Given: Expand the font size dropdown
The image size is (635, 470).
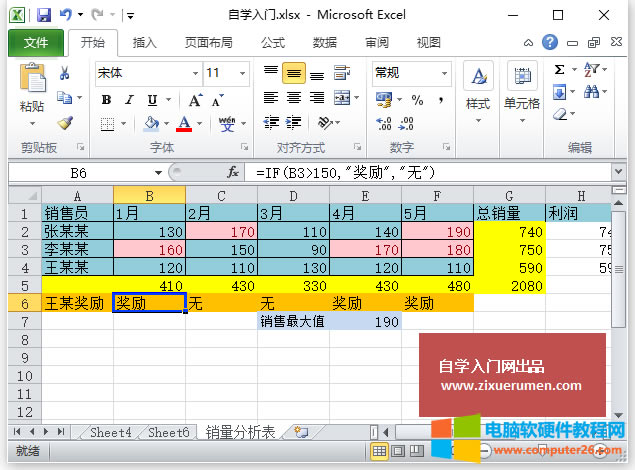Looking at the screenshot, I should coord(240,73).
